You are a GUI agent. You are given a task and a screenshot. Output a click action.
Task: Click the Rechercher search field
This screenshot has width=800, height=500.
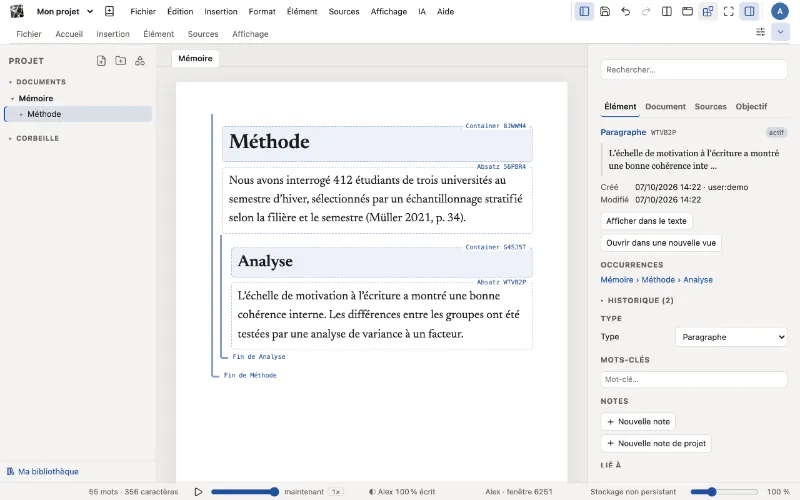693,69
